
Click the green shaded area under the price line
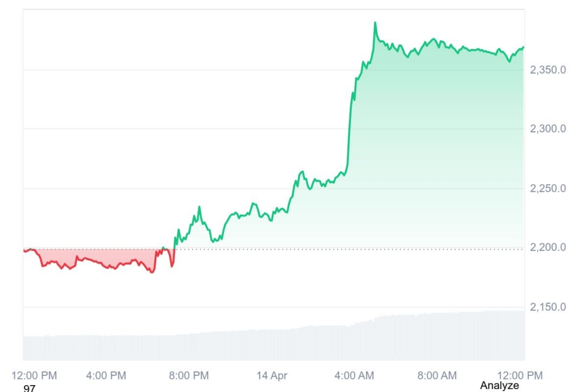pyautogui.click(x=436, y=143)
